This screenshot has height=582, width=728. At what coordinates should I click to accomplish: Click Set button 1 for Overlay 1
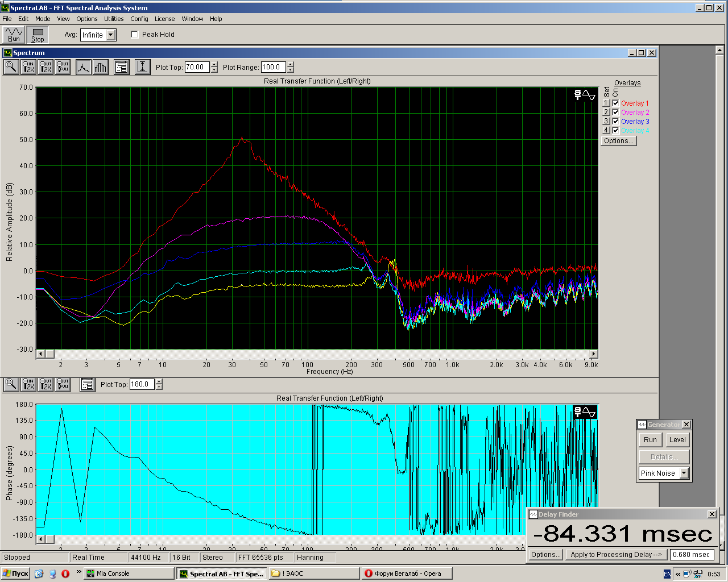[x=606, y=103]
